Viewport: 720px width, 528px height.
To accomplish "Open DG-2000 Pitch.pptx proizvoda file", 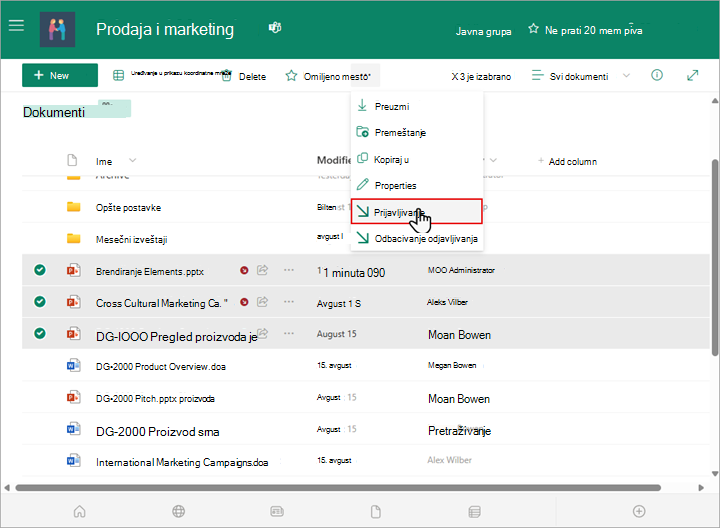I will (155, 399).
